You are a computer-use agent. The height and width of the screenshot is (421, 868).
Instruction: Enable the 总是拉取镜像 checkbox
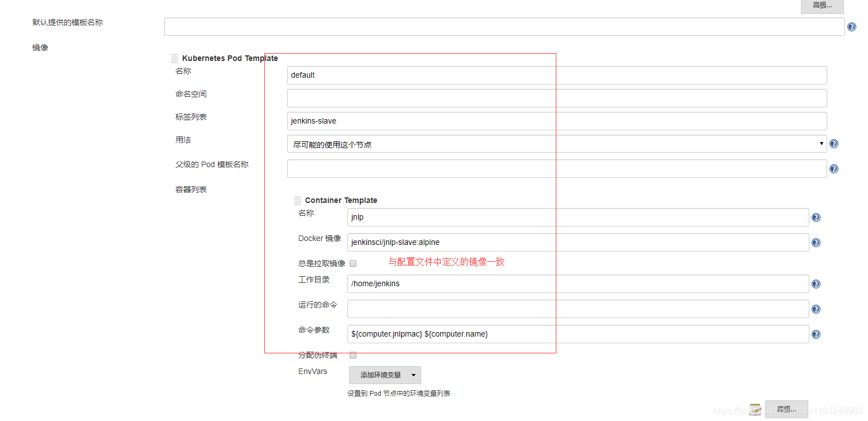[353, 263]
